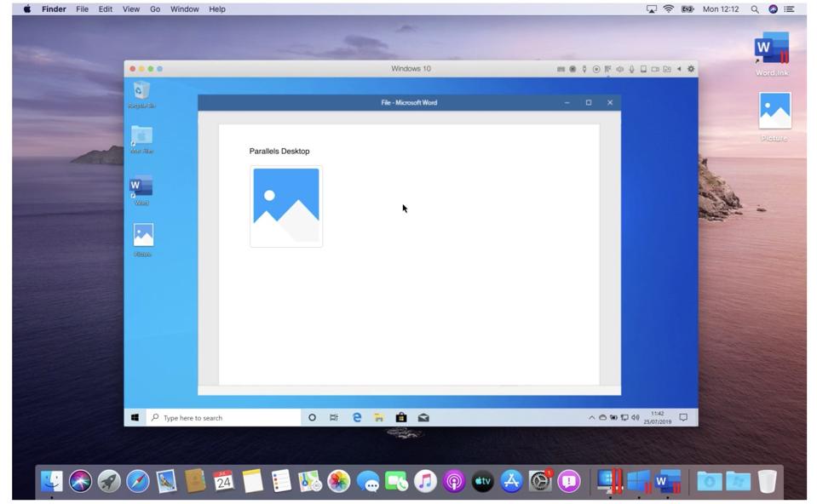
Task: Click the OneDrive cloud tray icon
Action: (x=602, y=417)
